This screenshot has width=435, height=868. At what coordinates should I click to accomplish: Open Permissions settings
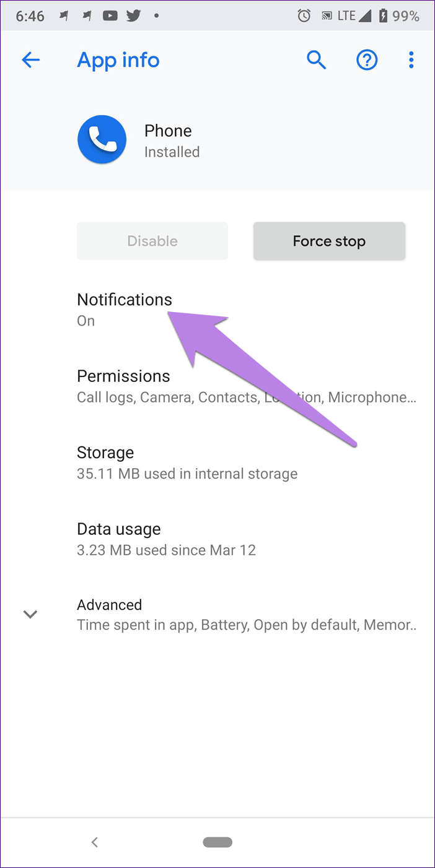[245, 386]
